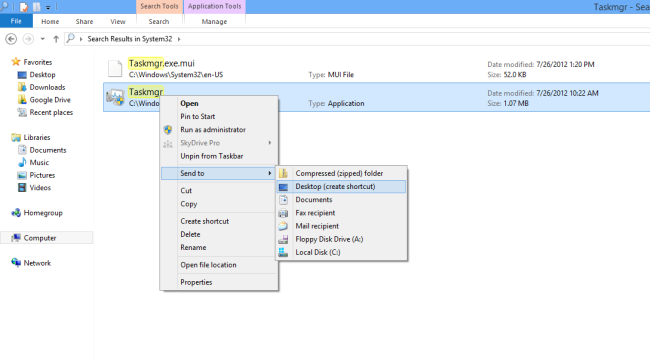The image size is (650, 360).
Task: Click the Run as administrator shield icon
Action: 168,130
